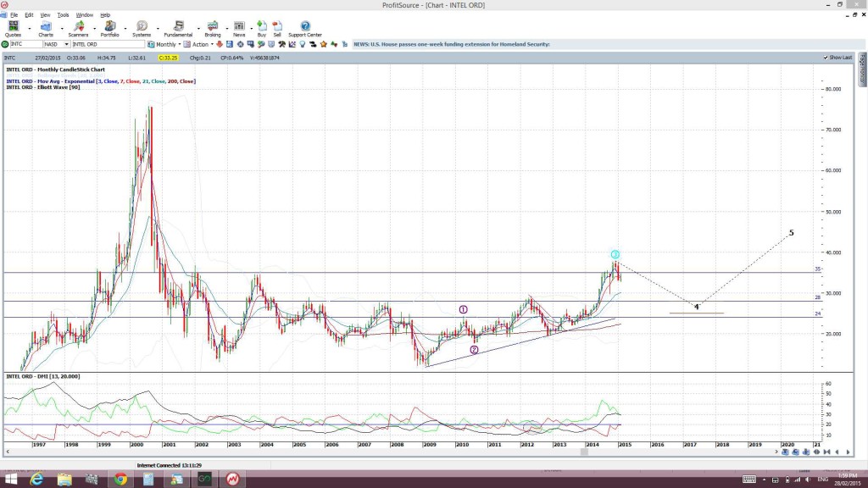Select the Elliott Wave 2 marker

(x=474, y=350)
